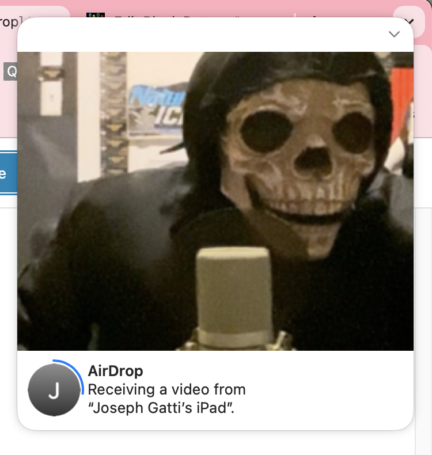Click the microphone in the video preview

(x=234, y=298)
